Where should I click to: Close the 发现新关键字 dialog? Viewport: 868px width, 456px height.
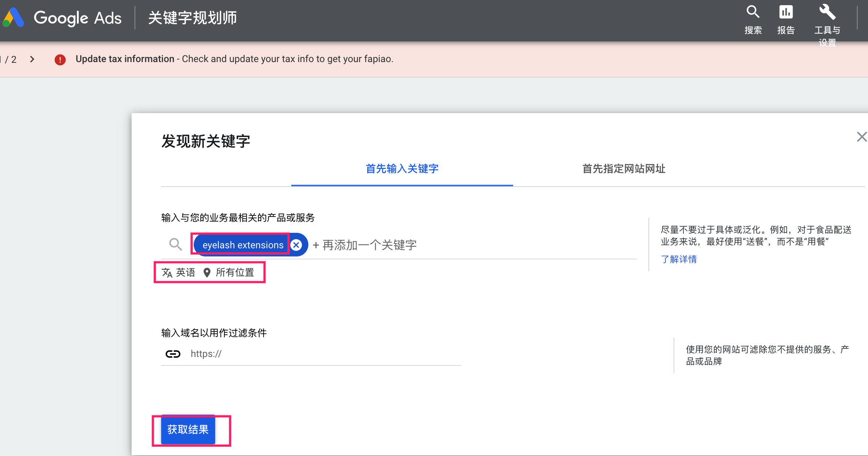point(861,137)
